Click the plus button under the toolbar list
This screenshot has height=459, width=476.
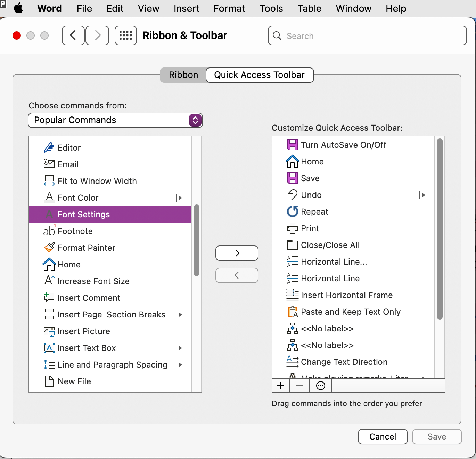click(x=281, y=386)
